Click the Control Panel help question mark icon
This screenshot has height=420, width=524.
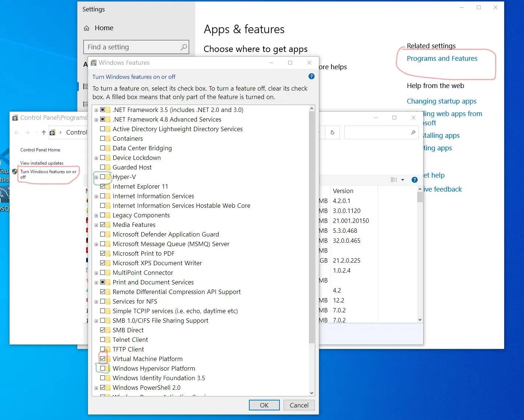coord(415,180)
